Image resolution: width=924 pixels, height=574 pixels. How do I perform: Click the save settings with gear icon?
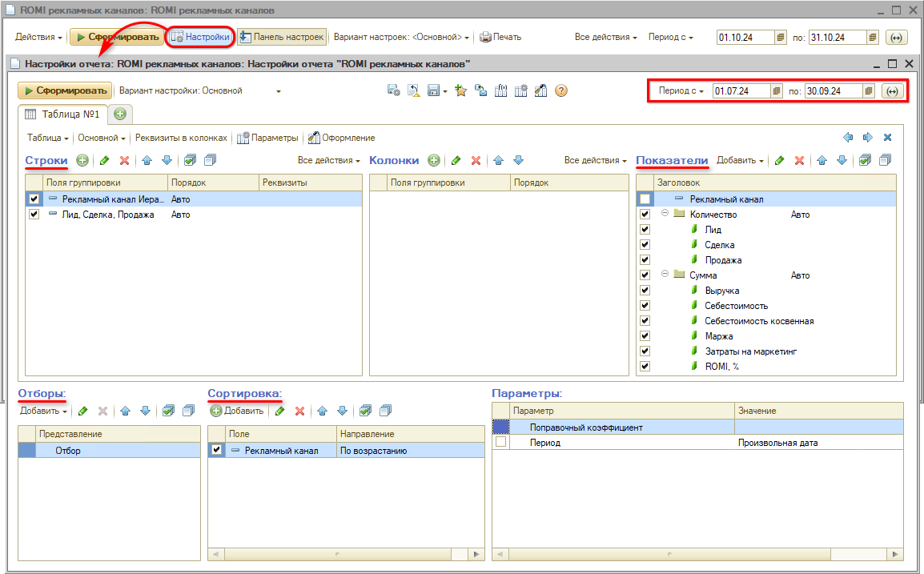tap(394, 90)
